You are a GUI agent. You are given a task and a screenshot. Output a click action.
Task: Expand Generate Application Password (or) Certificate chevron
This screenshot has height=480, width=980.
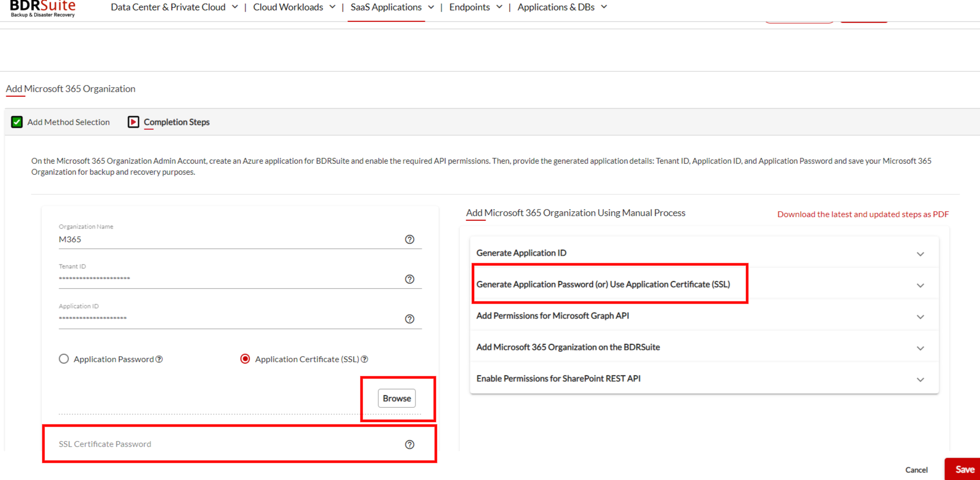tap(920, 285)
